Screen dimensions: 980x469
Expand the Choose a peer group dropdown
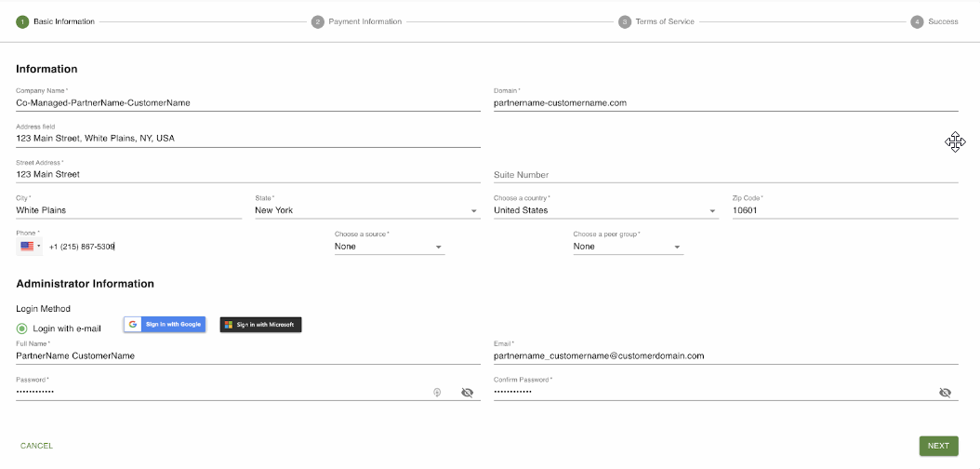pyautogui.click(x=628, y=248)
